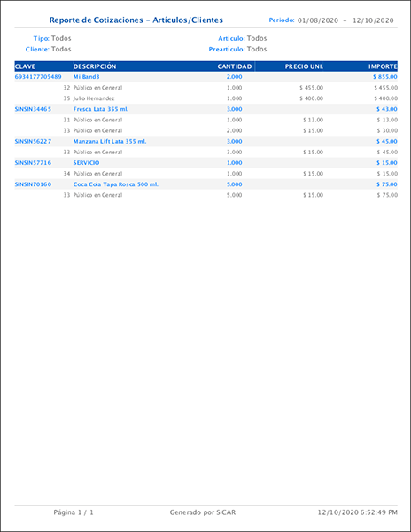
Task: Click the "Generado por SICAR" footer text
Action: [203, 512]
